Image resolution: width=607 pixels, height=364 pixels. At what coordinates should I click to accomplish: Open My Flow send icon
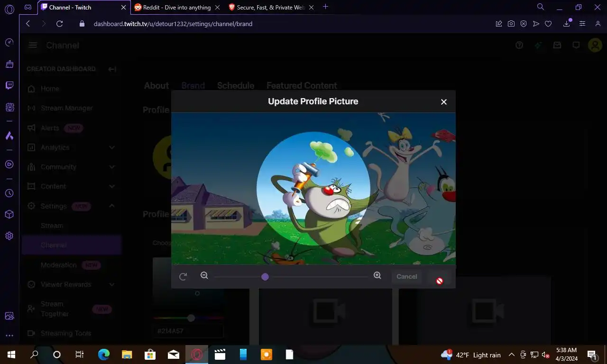(x=536, y=24)
